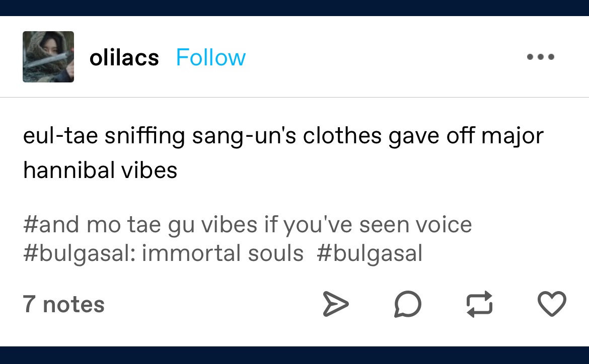This screenshot has width=589, height=364.
Task: Click the comment bubble beside reblog
Action: point(407,305)
